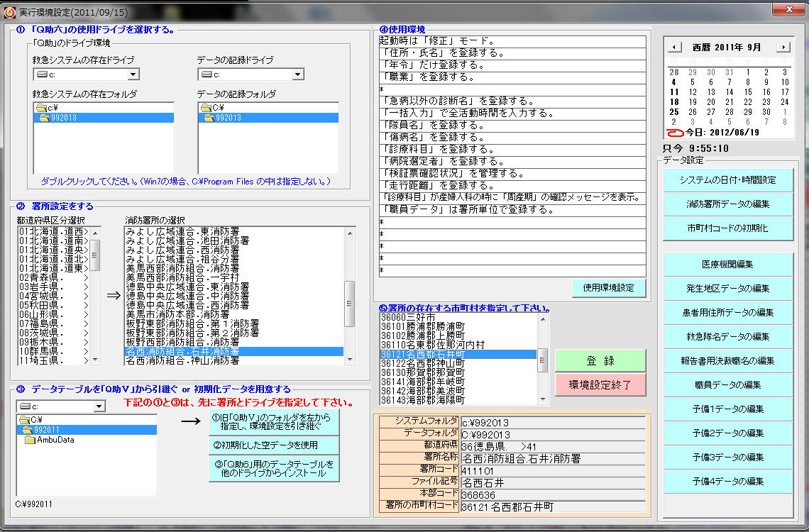The width and height of the screenshot is (809, 532).
Task: Click the 登録 (register) button
Action: pyautogui.click(x=600, y=360)
